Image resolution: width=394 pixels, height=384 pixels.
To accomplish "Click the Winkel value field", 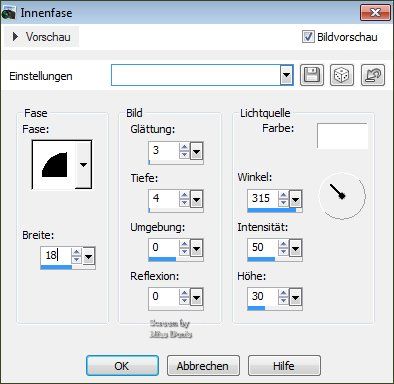I will [x=263, y=199].
